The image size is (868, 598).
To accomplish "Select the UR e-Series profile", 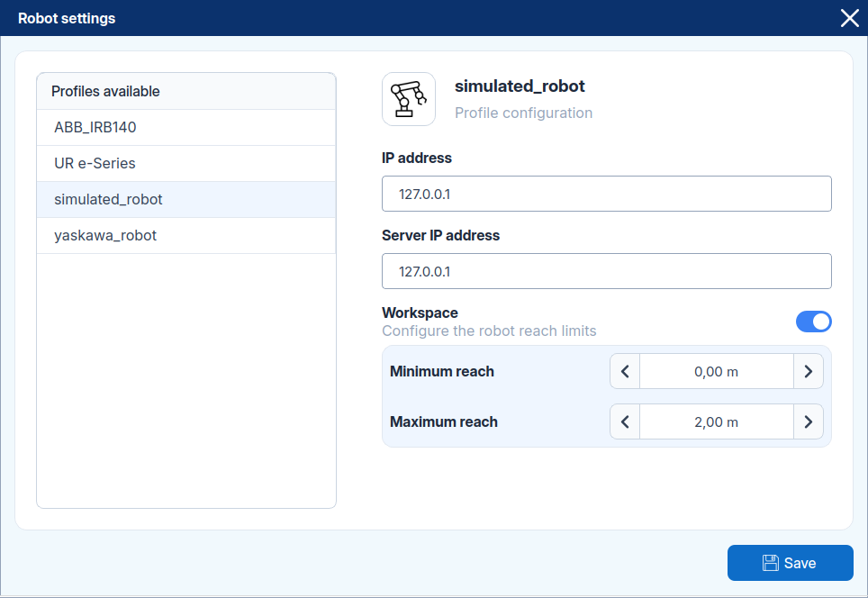I will tap(186, 163).
